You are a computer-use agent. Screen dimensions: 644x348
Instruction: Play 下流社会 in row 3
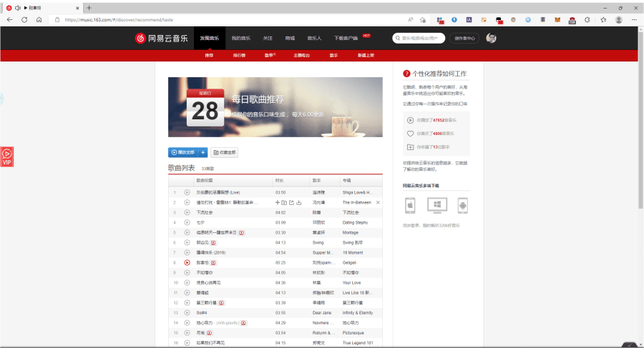[187, 212]
